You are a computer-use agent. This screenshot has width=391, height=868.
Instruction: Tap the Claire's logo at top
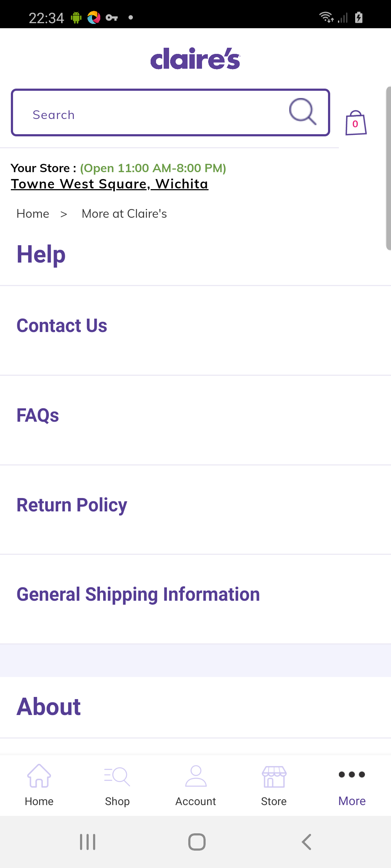tap(195, 59)
